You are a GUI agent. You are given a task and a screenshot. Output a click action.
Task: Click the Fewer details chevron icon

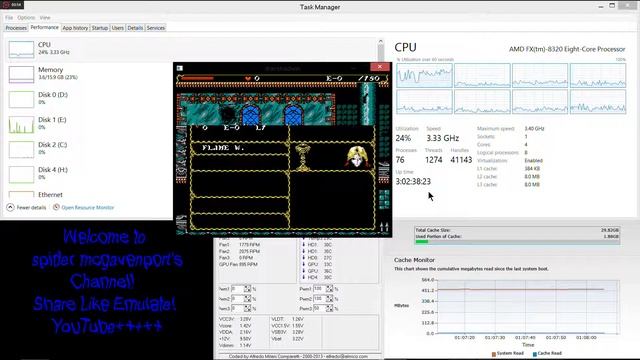tap(11, 207)
